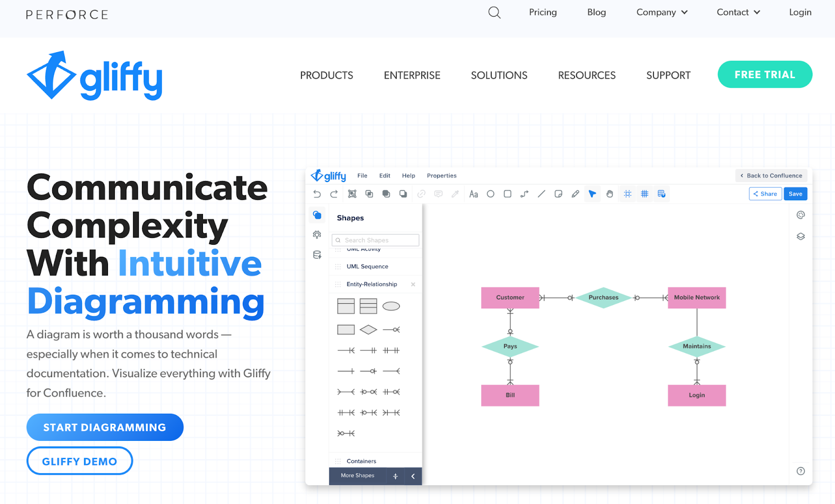Open the gear lightbulb sidebar icon
The width and height of the screenshot is (835, 504).
coord(317,235)
